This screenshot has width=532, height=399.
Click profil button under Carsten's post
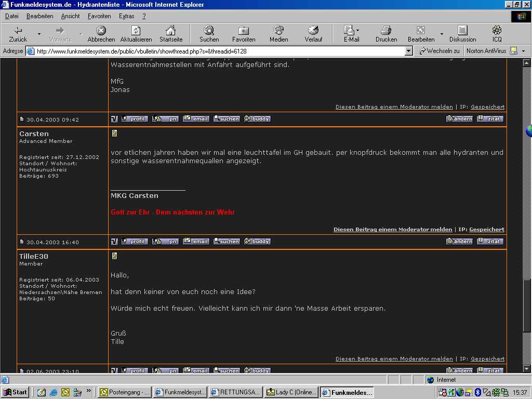tap(135, 242)
